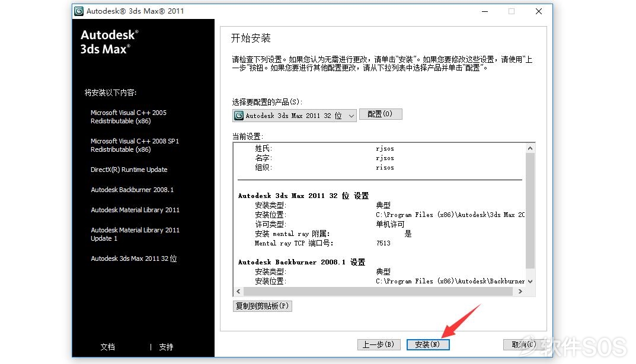
Task: Click the 选择要配置的产品(S) label
Action: click(267, 102)
